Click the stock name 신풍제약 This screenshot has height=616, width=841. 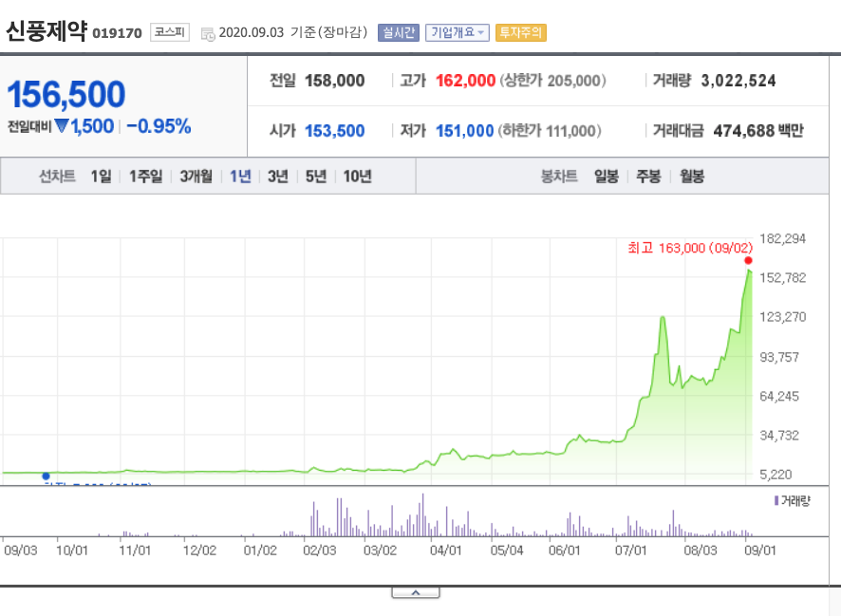click(47, 31)
